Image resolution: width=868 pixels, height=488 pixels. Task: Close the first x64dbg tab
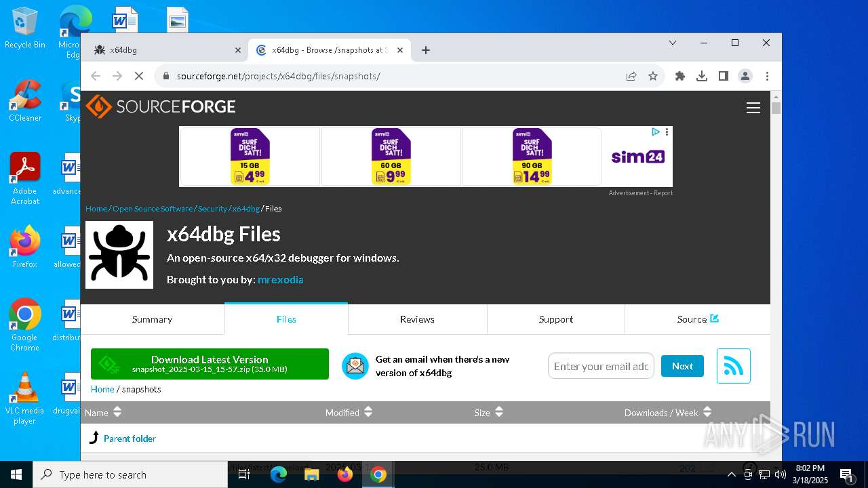click(x=238, y=50)
